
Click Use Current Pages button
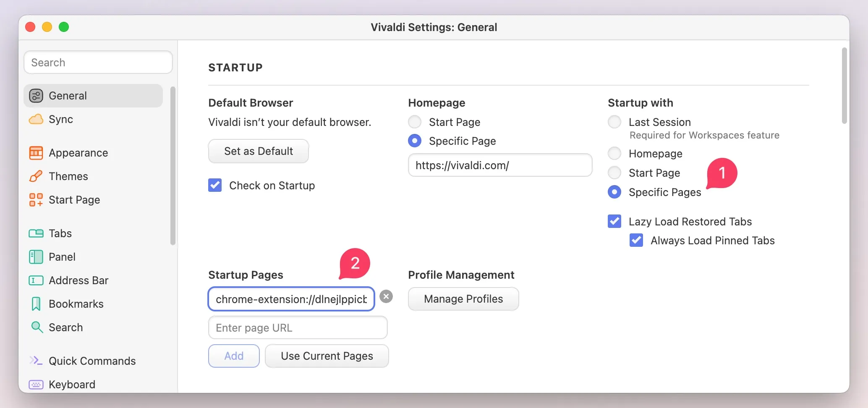pyautogui.click(x=327, y=356)
